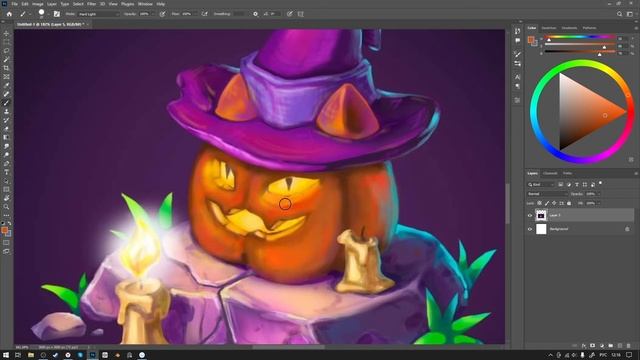
Task: Select the Hand tool
Action: click(x=6, y=198)
